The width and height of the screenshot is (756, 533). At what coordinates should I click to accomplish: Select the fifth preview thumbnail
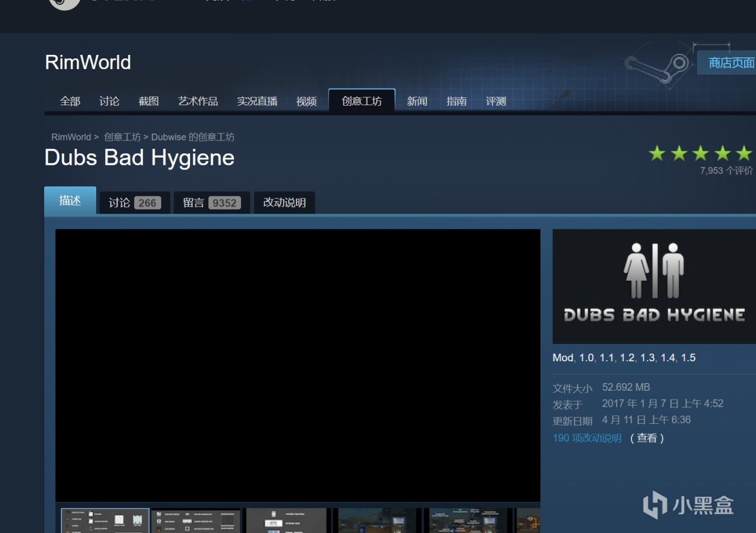[468, 521]
